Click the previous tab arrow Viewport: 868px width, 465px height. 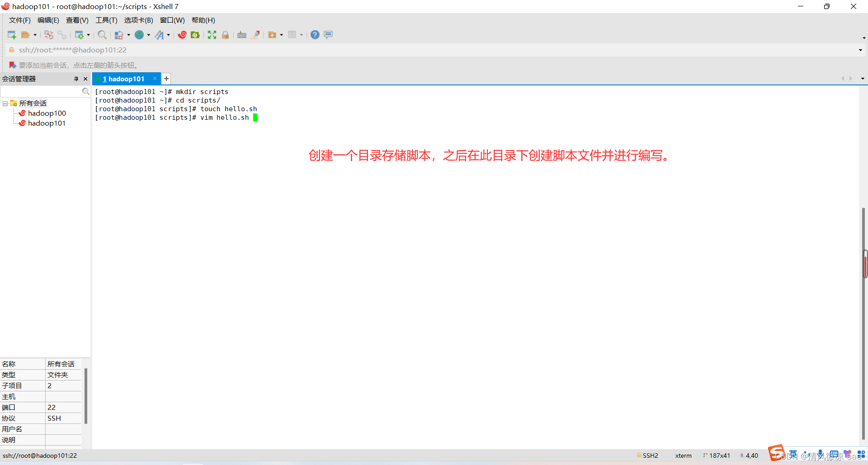(x=843, y=79)
